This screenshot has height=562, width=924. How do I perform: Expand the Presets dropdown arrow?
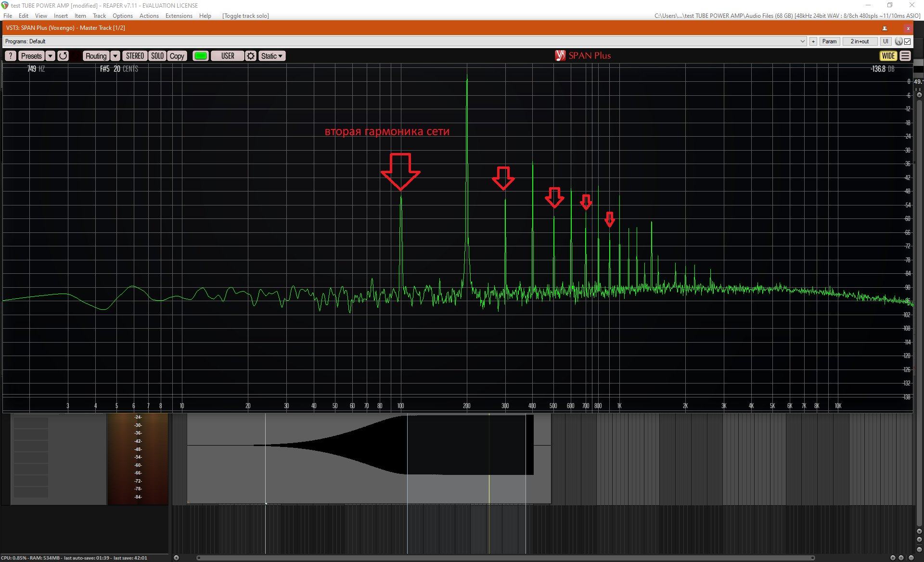point(50,56)
